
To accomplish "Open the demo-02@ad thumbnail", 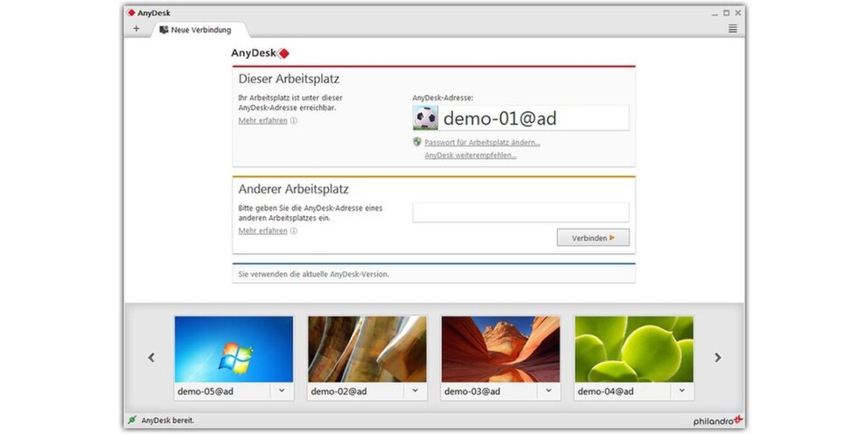I will 367,349.
